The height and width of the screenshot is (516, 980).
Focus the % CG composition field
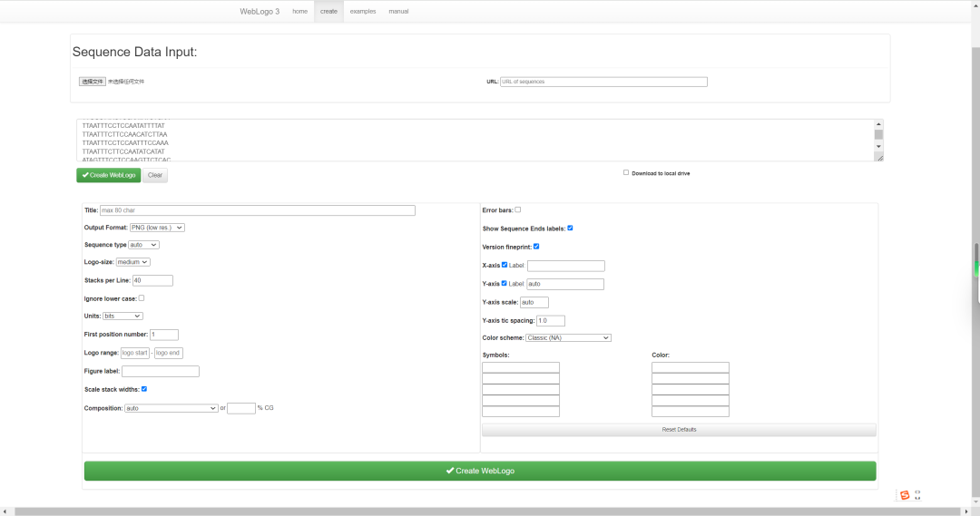[x=241, y=409]
